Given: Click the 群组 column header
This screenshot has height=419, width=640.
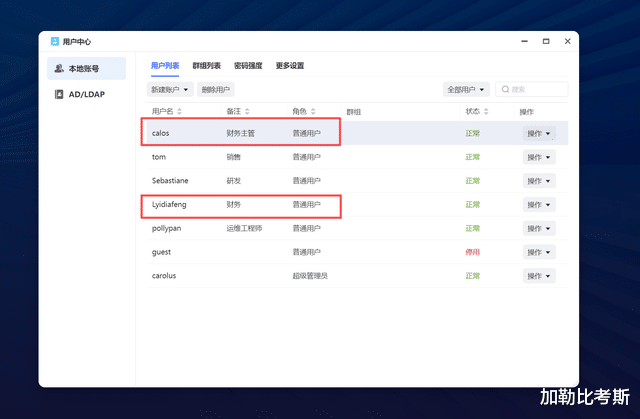Looking at the screenshot, I should pyautogui.click(x=353, y=112).
